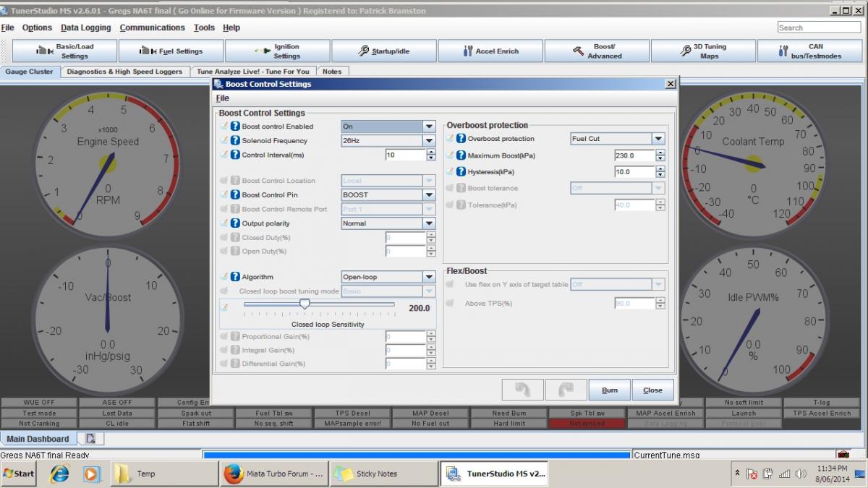The width and height of the screenshot is (868, 488).
Task: Open Boost/Advanced from the toolbar
Action: (597, 51)
